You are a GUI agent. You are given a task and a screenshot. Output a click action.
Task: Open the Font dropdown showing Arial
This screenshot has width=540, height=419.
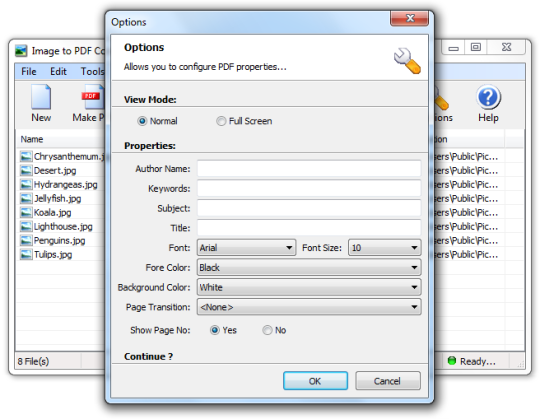pyautogui.click(x=246, y=248)
